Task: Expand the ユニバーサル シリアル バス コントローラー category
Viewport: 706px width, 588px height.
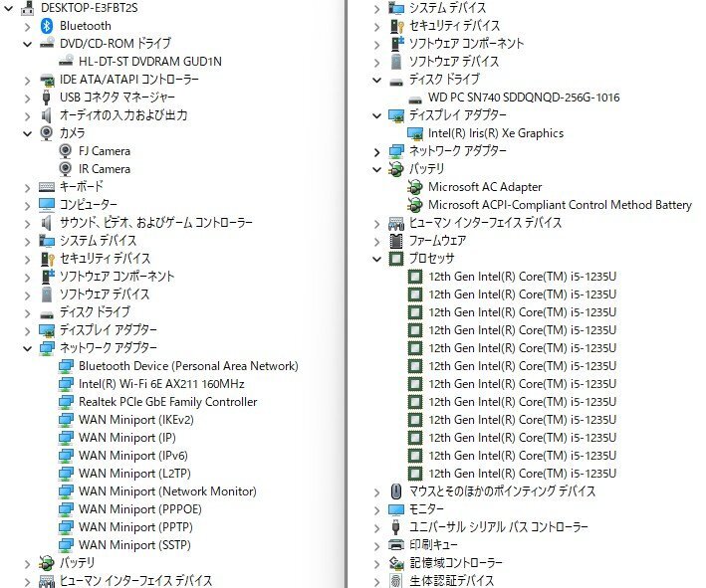Action: point(376,527)
